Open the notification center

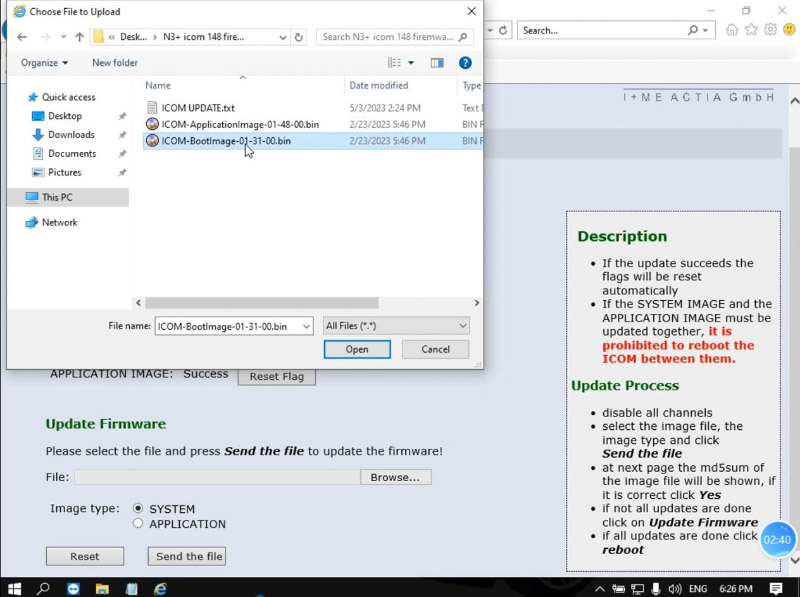776,589
